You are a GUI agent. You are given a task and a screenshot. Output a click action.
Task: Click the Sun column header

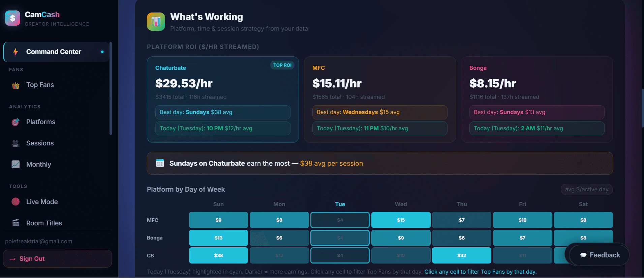click(218, 204)
